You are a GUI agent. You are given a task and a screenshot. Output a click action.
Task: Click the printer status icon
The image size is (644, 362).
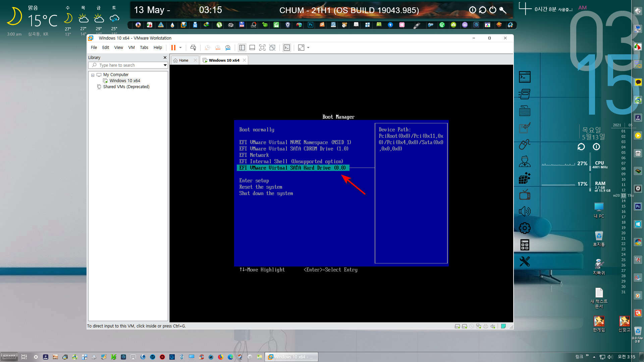point(485,326)
